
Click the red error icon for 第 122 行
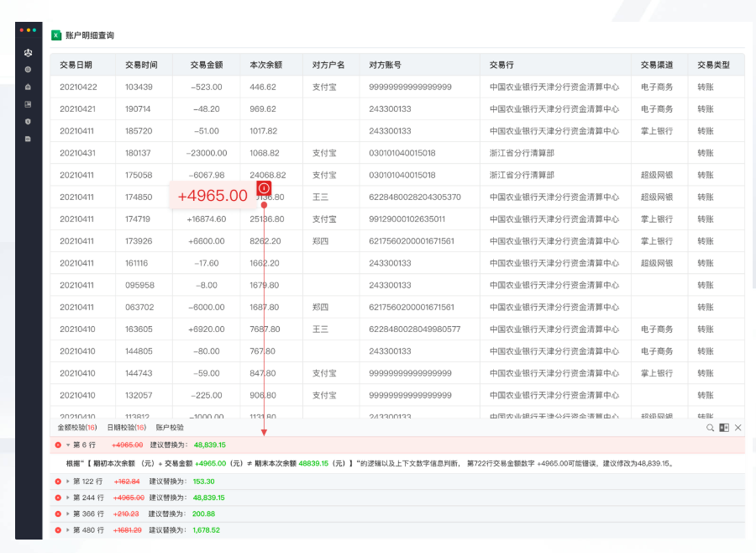click(x=58, y=482)
